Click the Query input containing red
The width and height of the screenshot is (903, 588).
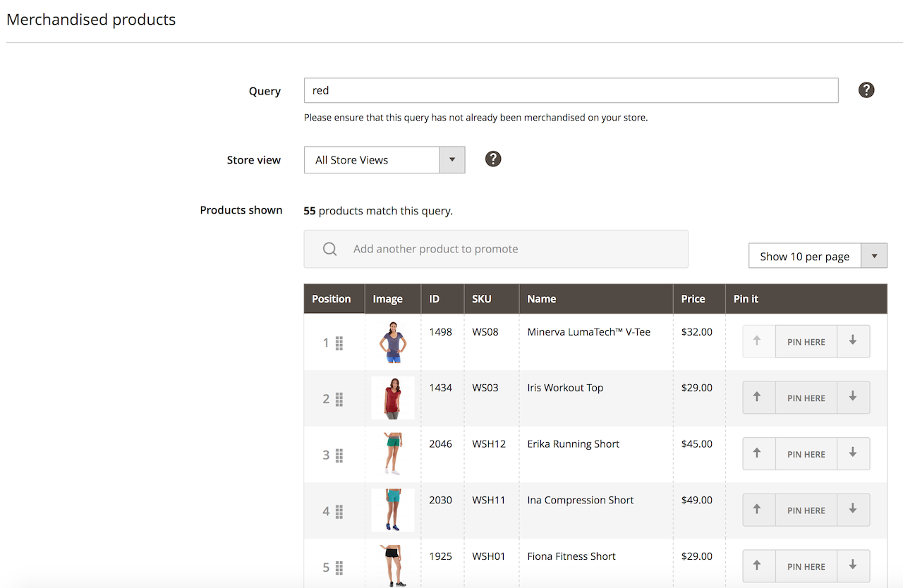click(571, 90)
